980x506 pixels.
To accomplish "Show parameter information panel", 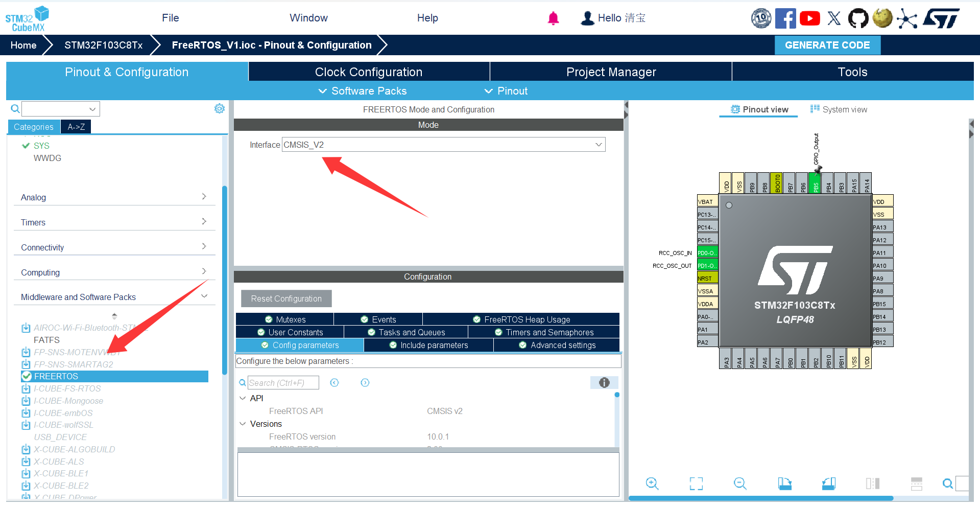I will tap(604, 383).
